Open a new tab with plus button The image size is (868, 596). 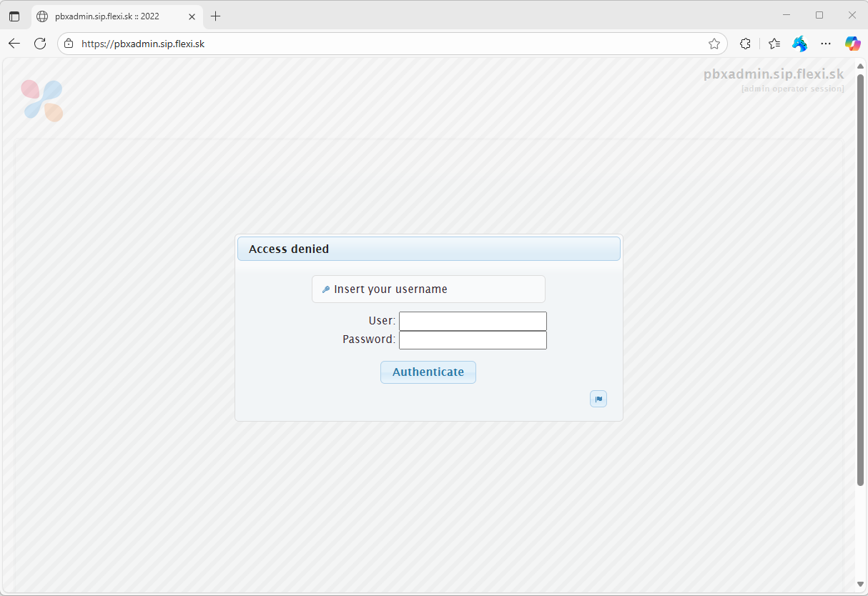(x=215, y=16)
